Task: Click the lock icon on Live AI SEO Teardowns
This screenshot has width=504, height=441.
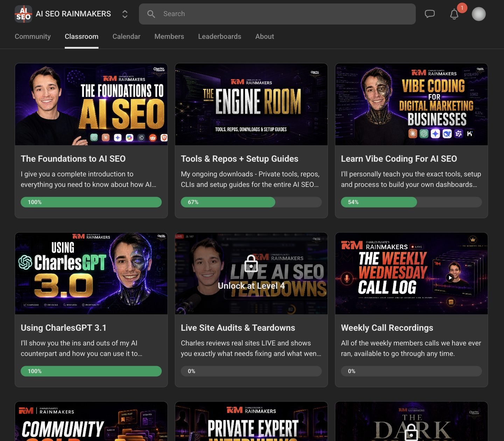Action: [x=251, y=263]
